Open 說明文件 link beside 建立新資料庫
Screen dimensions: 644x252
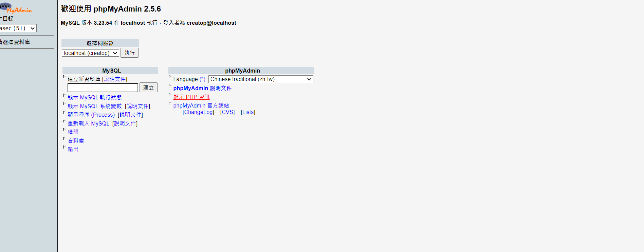coord(115,79)
